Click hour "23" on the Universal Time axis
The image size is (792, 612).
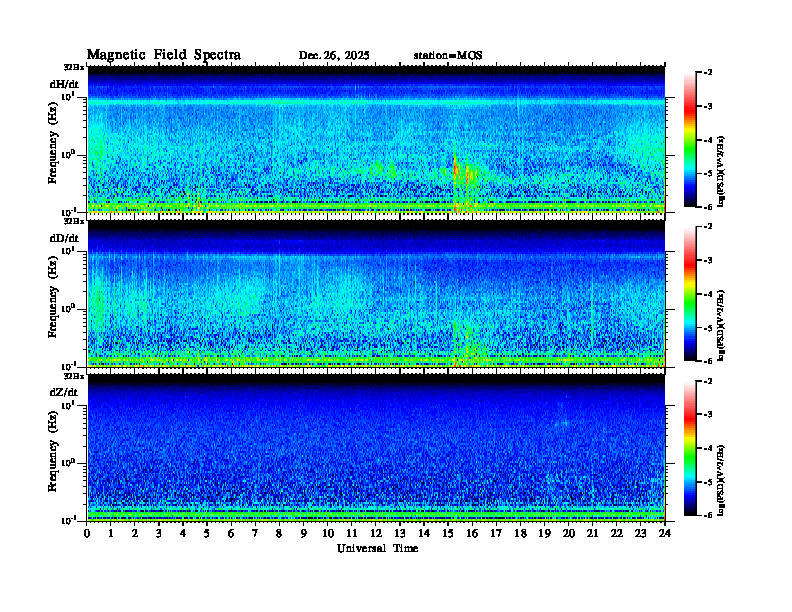[640, 534]
